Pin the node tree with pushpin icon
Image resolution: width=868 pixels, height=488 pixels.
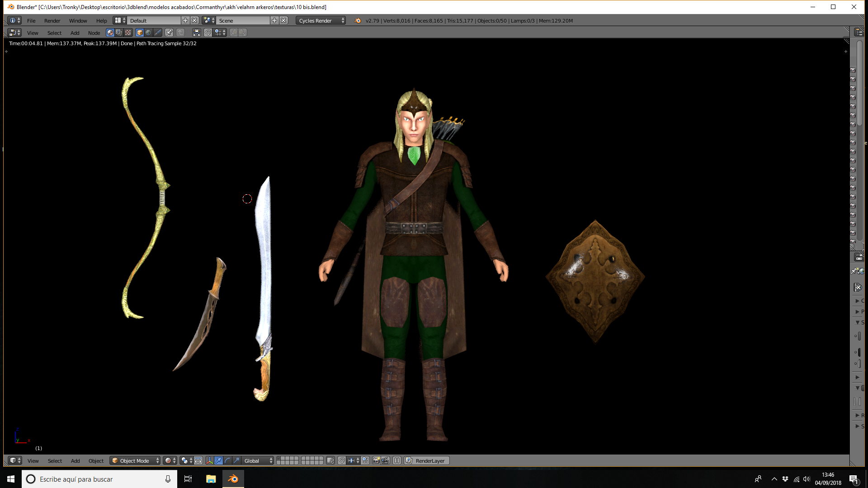click(169, 33)
